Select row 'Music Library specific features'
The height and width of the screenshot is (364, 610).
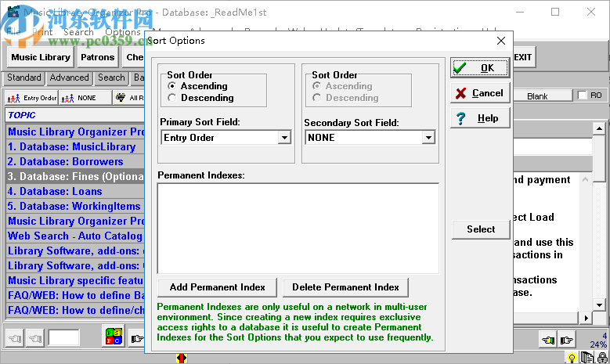tap(75, 281)
